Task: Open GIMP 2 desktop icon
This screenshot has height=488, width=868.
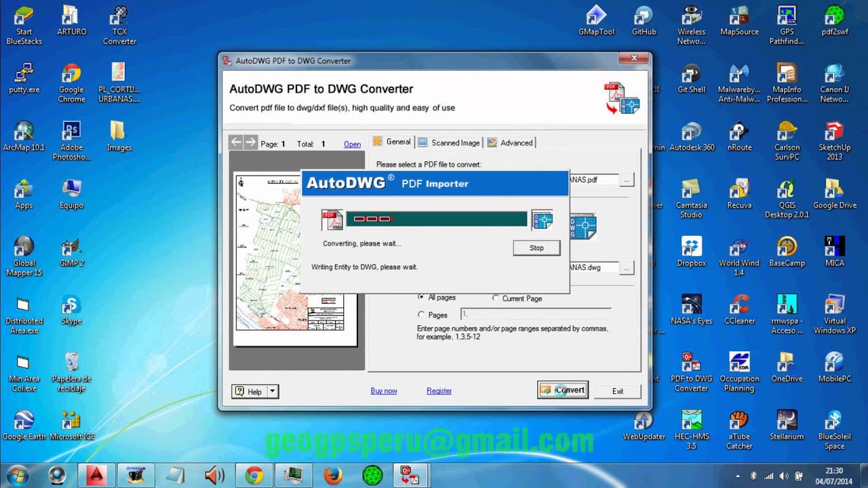Action: (71, 252)
